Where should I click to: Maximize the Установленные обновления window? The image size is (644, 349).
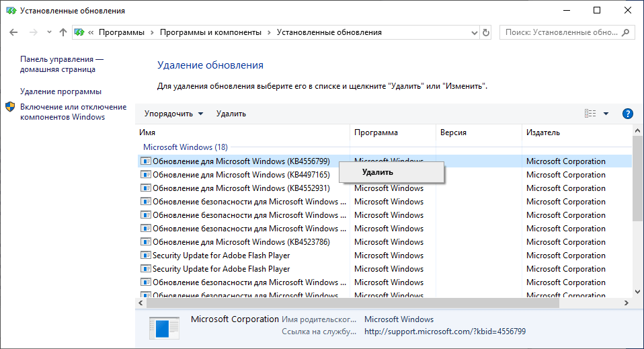[597, 10]
